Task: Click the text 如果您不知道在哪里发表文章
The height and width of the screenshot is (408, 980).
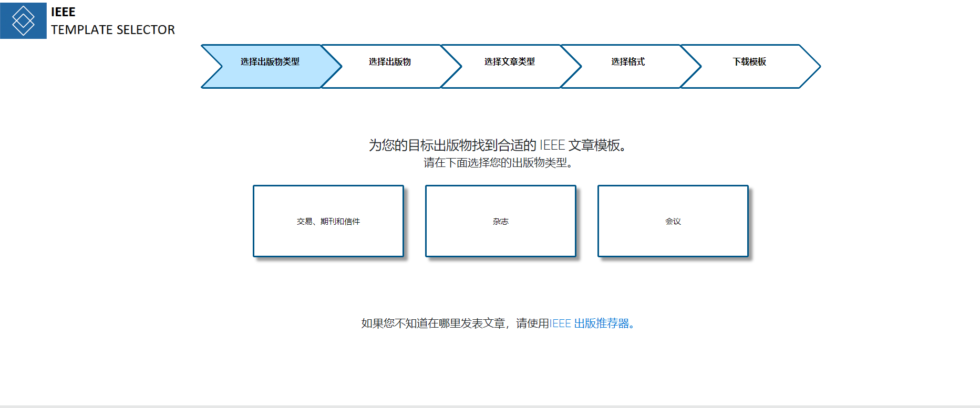Action: pos(434,323)
